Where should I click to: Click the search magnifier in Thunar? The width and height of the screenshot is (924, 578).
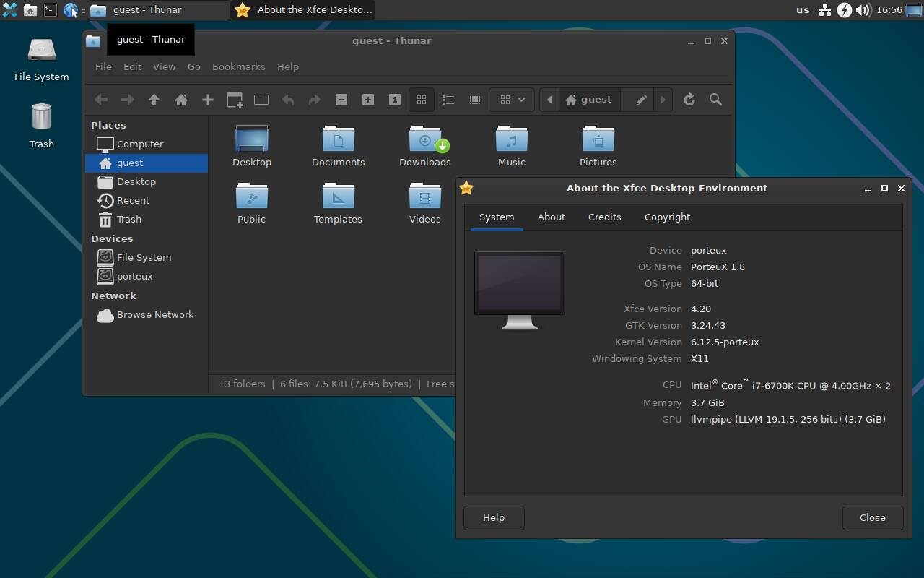coord(715,100)
